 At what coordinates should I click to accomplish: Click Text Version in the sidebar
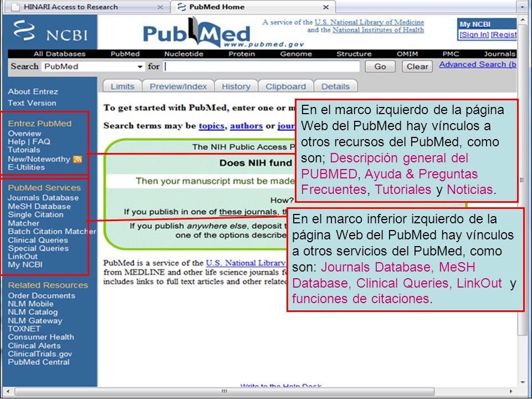pyautogui.click(x=32, y=103)
